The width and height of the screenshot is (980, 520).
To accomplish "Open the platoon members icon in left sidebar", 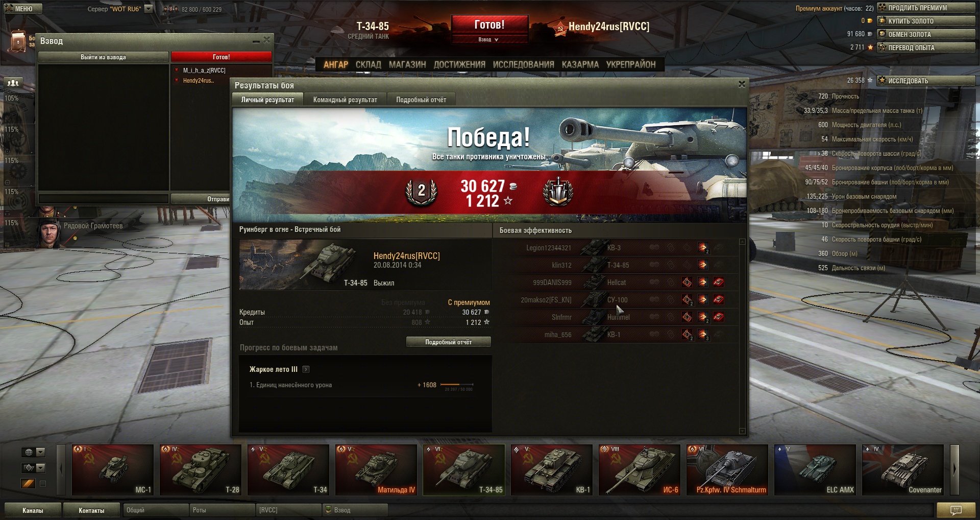I will pos(13,82).
